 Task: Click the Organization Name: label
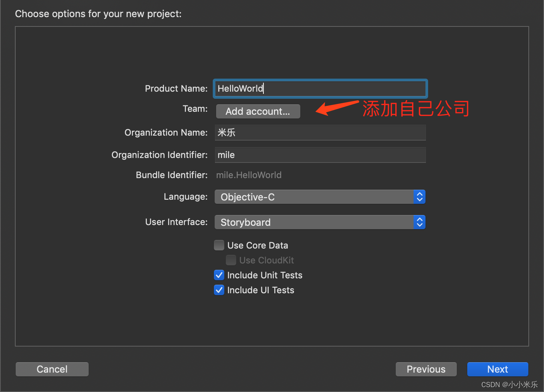pyautogui.click(x=166, y=133)
